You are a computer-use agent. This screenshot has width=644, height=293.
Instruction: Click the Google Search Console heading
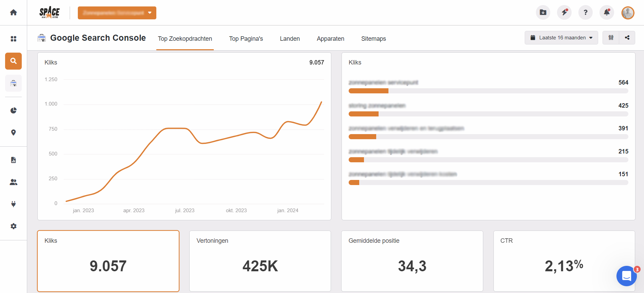tap(98, 38)
